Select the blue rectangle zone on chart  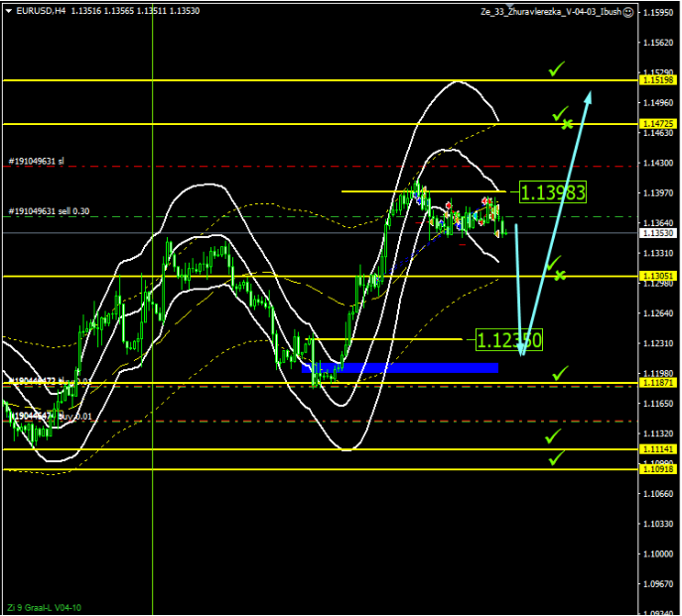(399, 367)
